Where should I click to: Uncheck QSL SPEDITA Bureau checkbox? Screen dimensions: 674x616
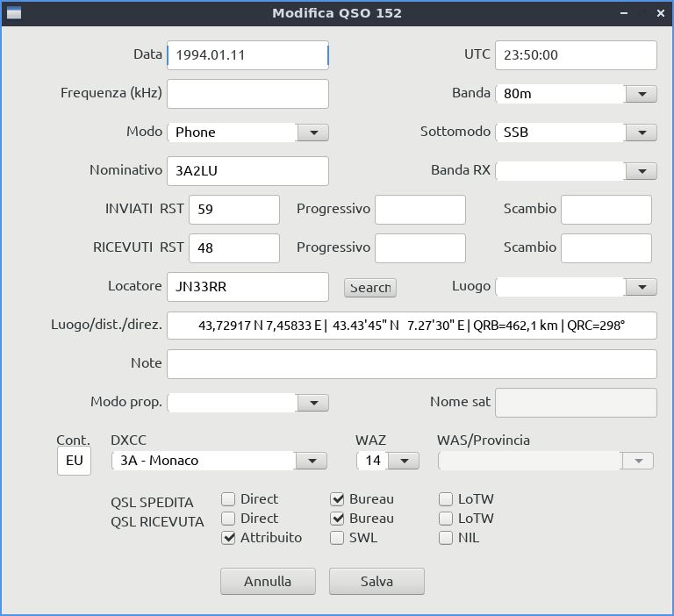337,499
